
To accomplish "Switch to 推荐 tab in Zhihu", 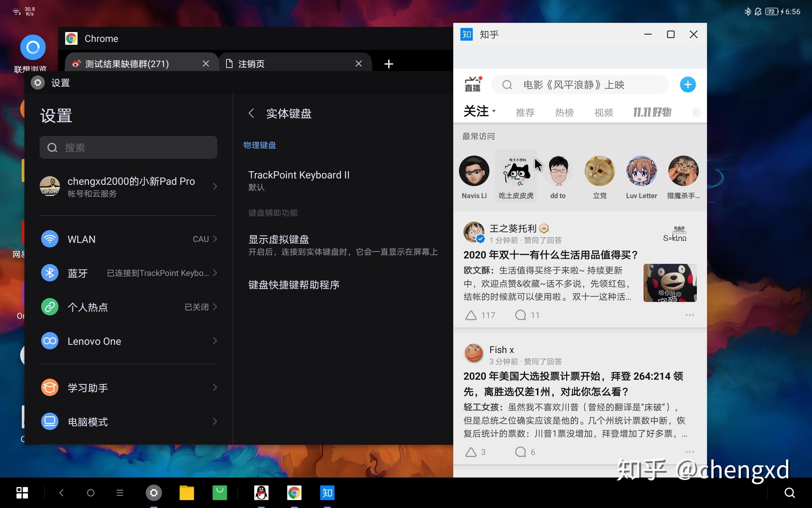I will (x=525, y=112).
